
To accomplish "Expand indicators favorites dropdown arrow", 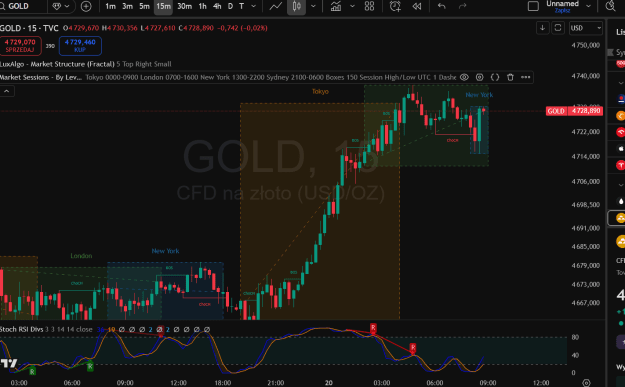I will click(352, 6).
